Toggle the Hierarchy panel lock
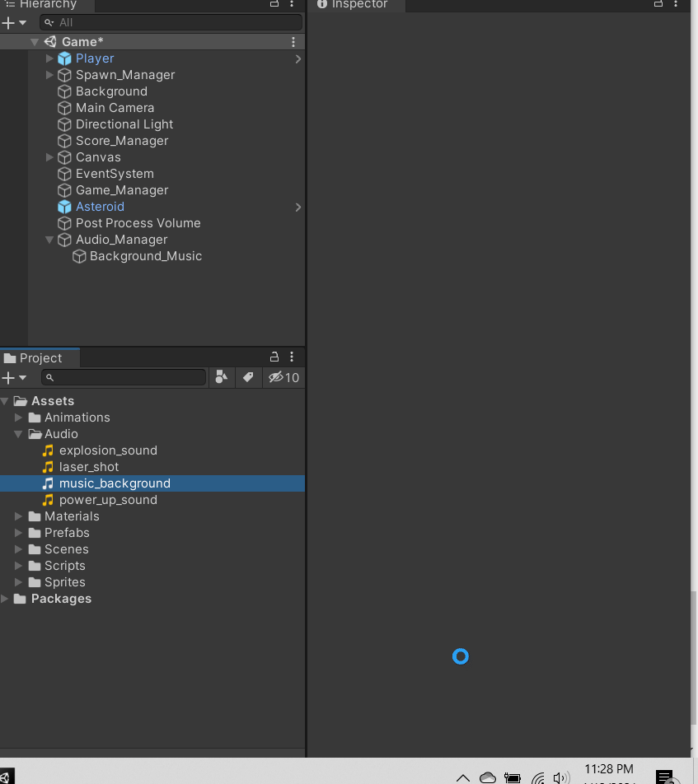 274,3
